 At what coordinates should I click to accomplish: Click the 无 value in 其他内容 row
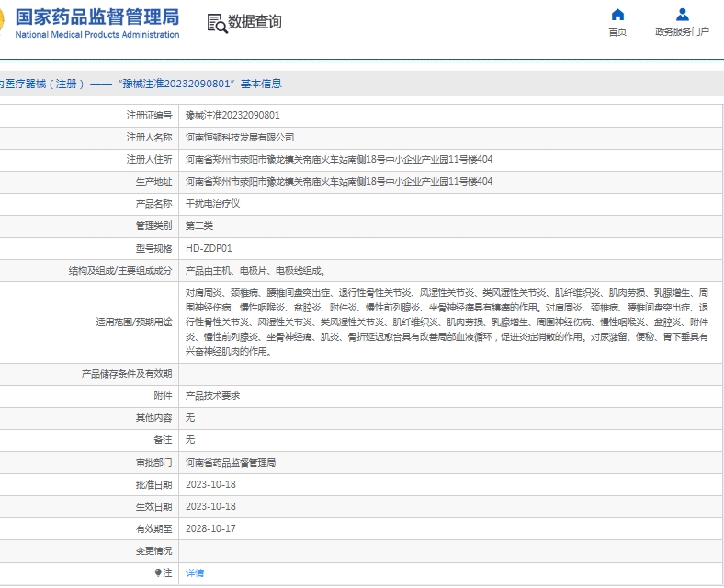point(190,418)
